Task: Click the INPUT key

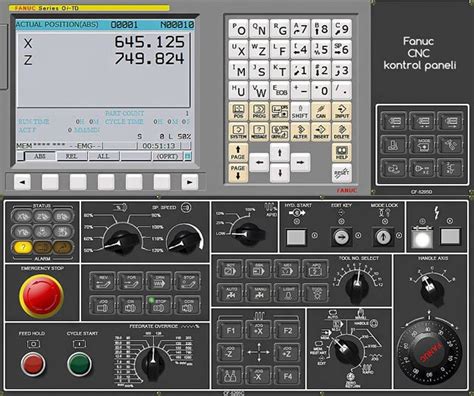Action: (342, 112)
